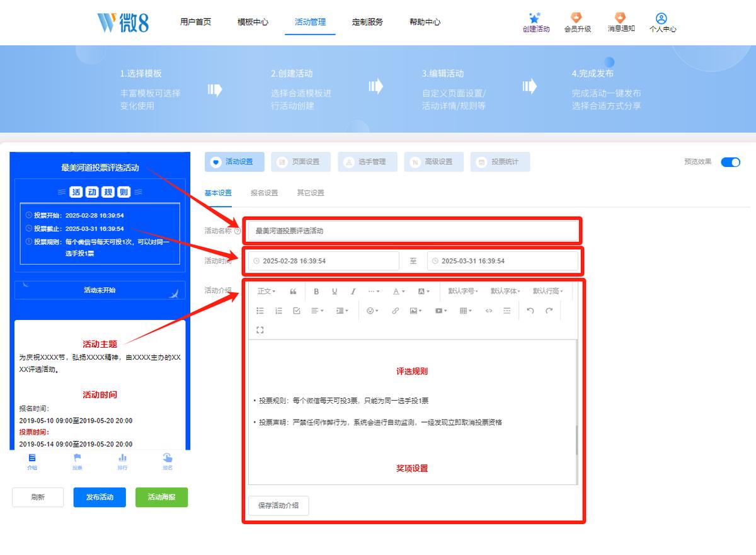The image size is (756, 555).
Task: Click the 活动未开始 status button in preview
Action: pos(100,290)
